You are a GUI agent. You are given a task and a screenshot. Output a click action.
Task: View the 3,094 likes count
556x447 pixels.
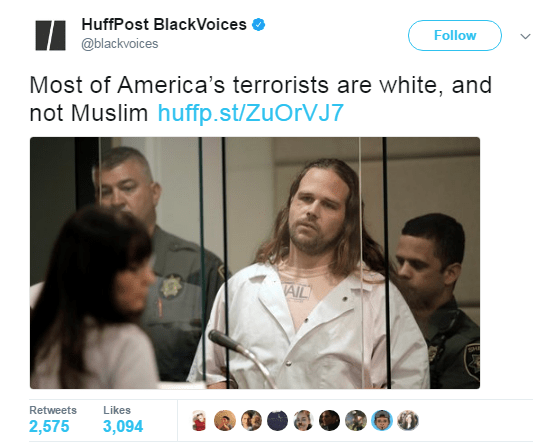click(x=123, y=426)
